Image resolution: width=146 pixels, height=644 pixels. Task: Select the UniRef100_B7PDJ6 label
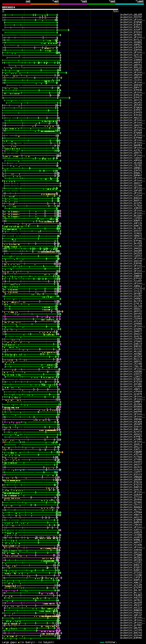pos(131,95)
